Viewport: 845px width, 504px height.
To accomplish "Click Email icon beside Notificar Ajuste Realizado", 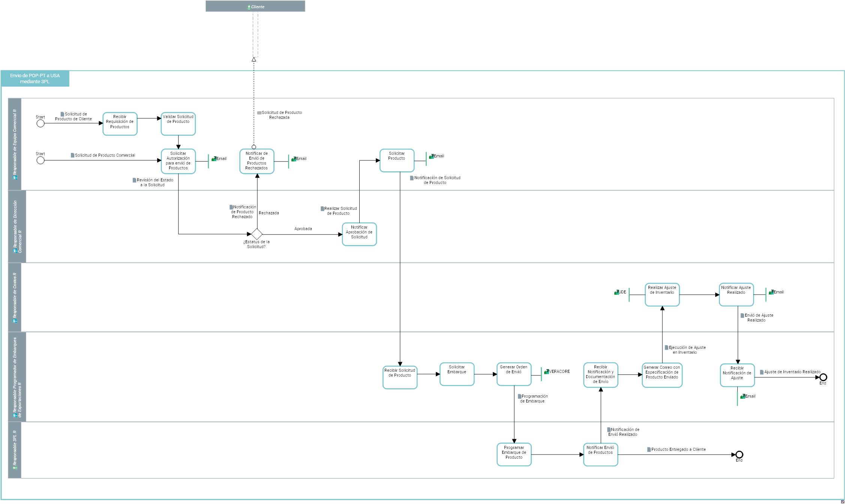I will click(x=771, y=292).
